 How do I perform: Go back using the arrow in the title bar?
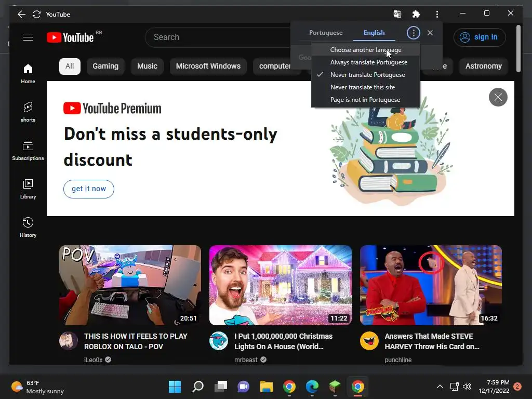21,14
